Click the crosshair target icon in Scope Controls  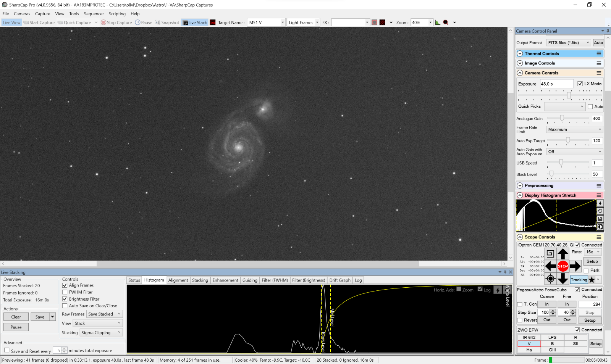coord(550,279)
